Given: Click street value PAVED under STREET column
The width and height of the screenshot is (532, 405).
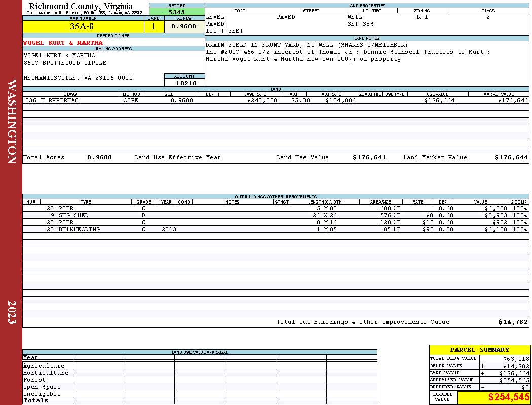Looking at the screenshot, I should (x=286, y=17).
